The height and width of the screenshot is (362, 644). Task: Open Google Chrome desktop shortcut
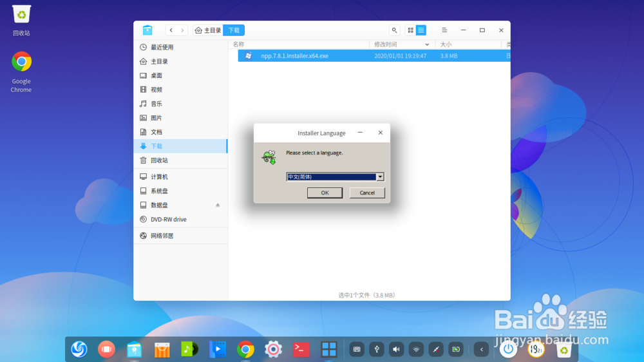pyautogui.click(x=21, y=72)
